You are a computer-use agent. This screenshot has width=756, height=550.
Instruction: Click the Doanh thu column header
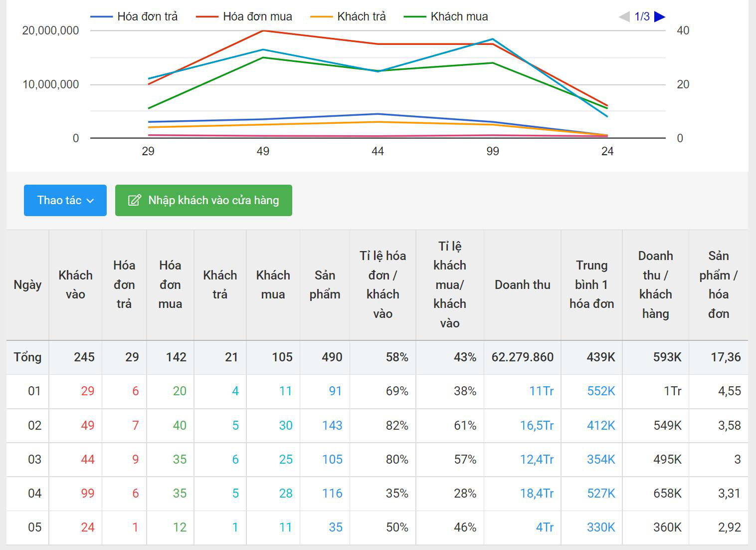[523, 285]
